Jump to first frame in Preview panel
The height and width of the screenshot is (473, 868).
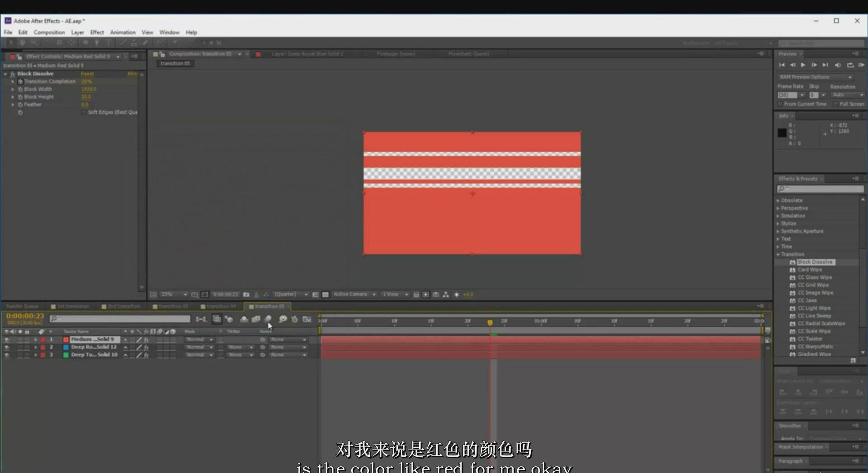pos(782,65)
